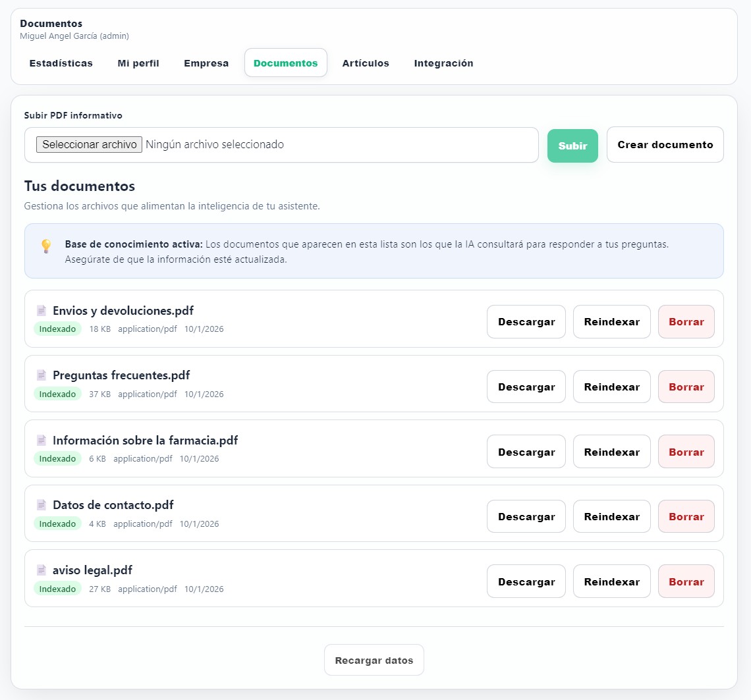Image resolution: width=751 pixels, height=700 pixels.
Task: Click the green Subir button
Action: point(572,146)
